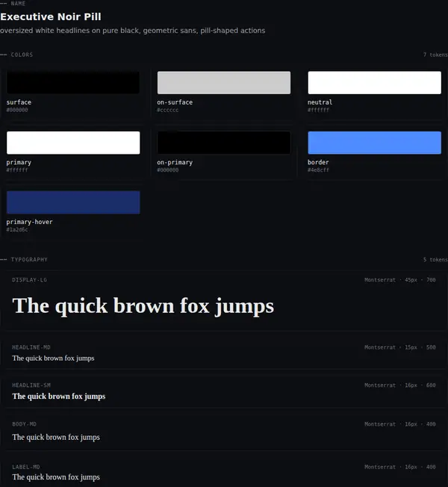The width and height of the screenshot is (448, 487).
Task: Click the 'border' token name
Action: [x=318, y=162]
